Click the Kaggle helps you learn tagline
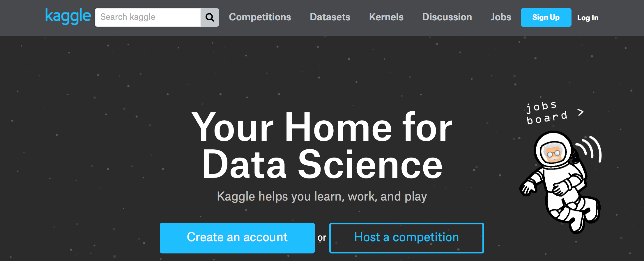 tap(322, 196)
